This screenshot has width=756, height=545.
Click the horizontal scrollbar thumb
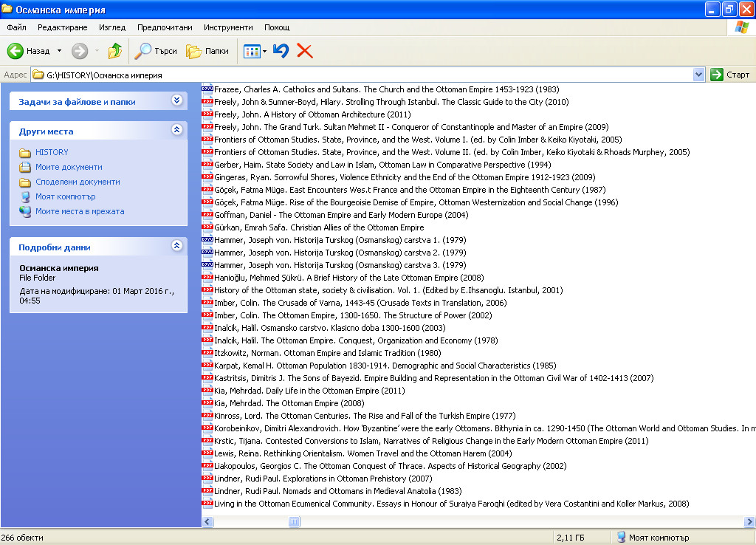294,521
